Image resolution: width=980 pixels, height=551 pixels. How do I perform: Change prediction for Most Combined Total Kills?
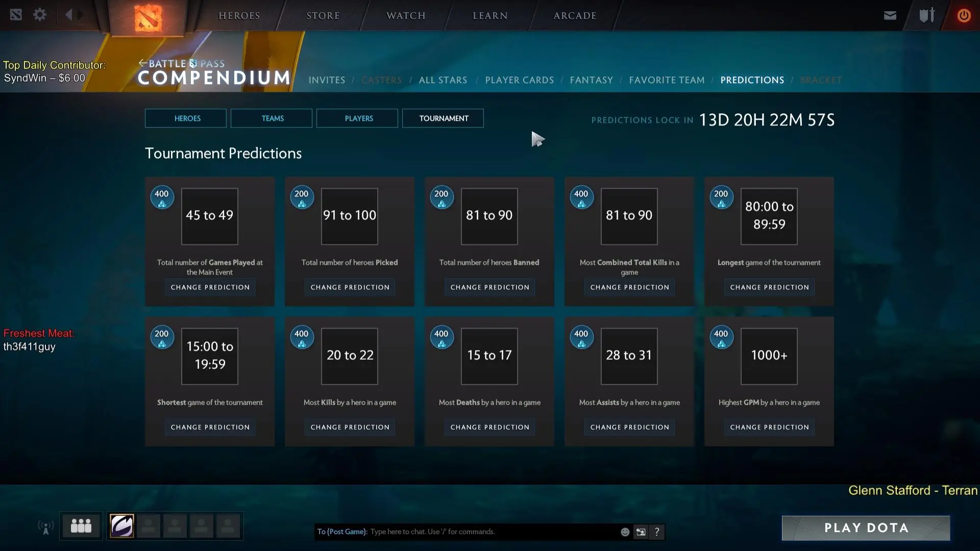629,287
